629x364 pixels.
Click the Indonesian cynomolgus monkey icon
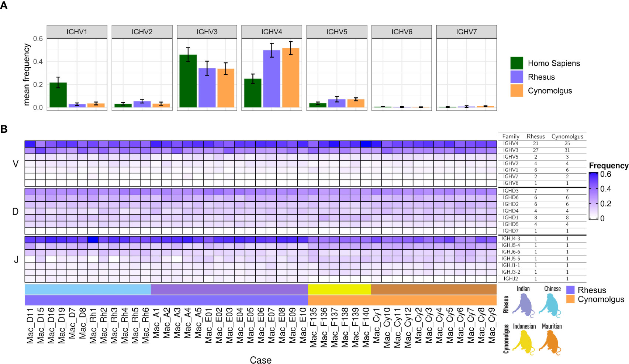coord(523,343)
